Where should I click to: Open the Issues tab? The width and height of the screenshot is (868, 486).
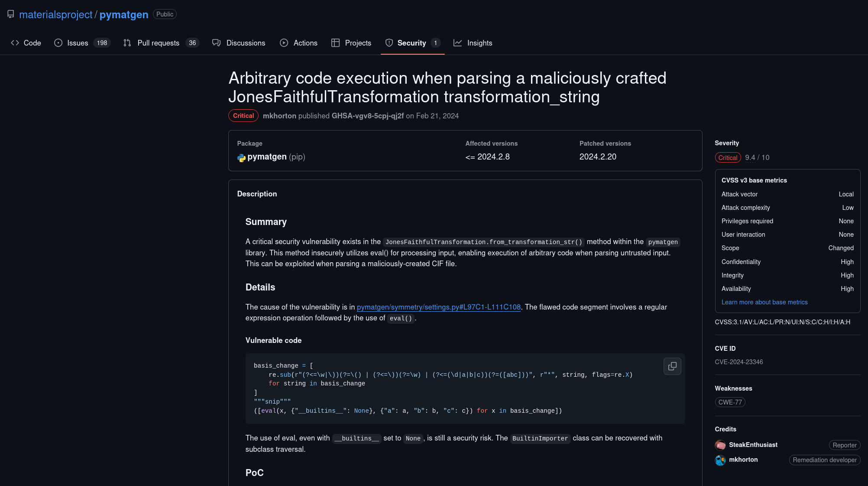82,43
